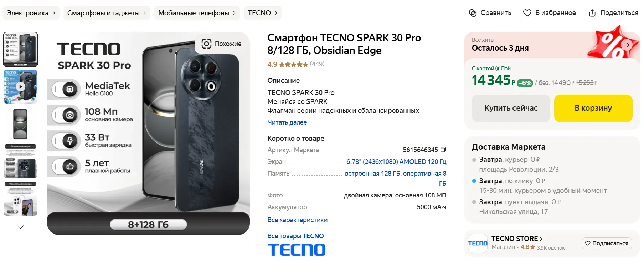The image size is (644, 261).
Task: Open Мобильные телефоны breadcrumb
Action: (x=197, y=13)
